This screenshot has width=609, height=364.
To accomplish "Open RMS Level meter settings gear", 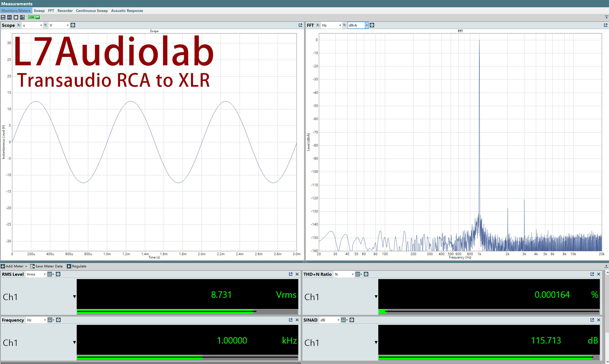I will coord(58,274).
